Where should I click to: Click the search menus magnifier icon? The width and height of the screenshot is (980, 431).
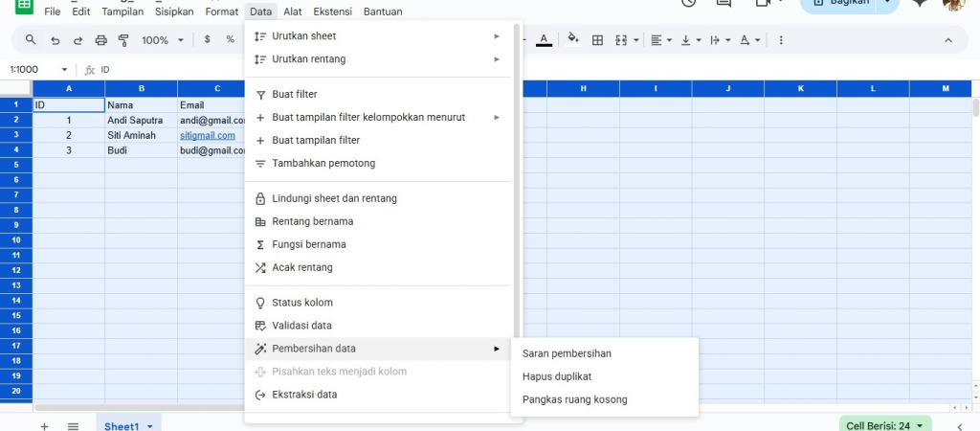31,40
